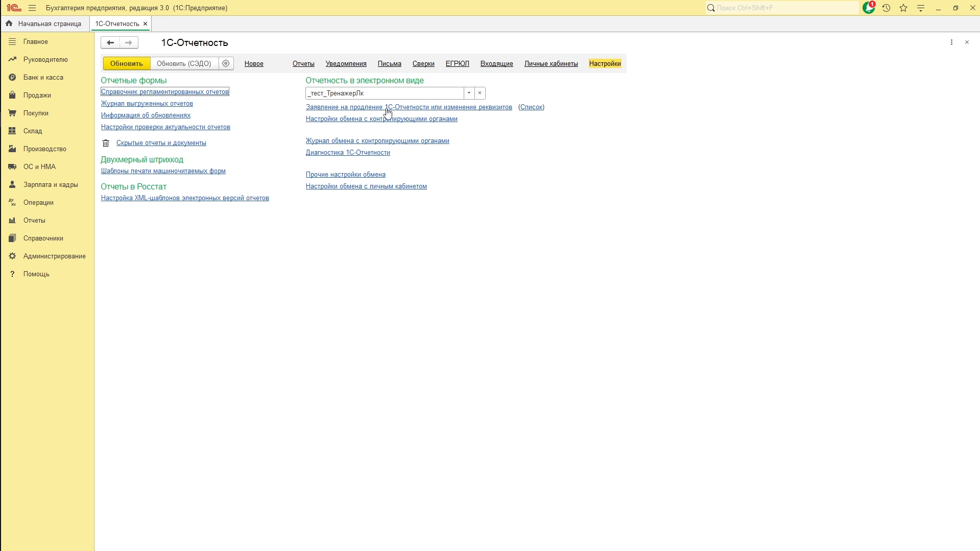The width and height of the screenshot is (980, 551).
Task: Open Помощь section
Action: point(36,274)
